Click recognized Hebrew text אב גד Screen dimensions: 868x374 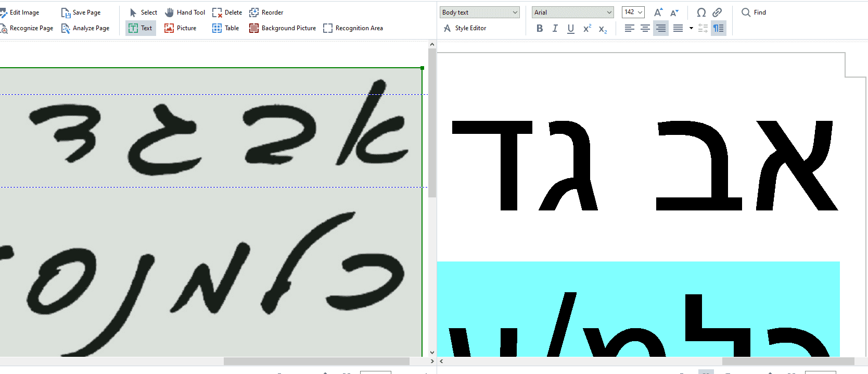pyautogui.click(x=645, y=165)
